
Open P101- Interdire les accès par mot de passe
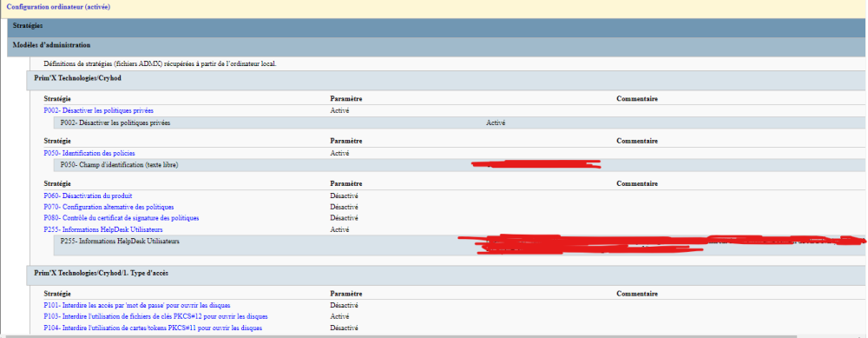[137, 305]
